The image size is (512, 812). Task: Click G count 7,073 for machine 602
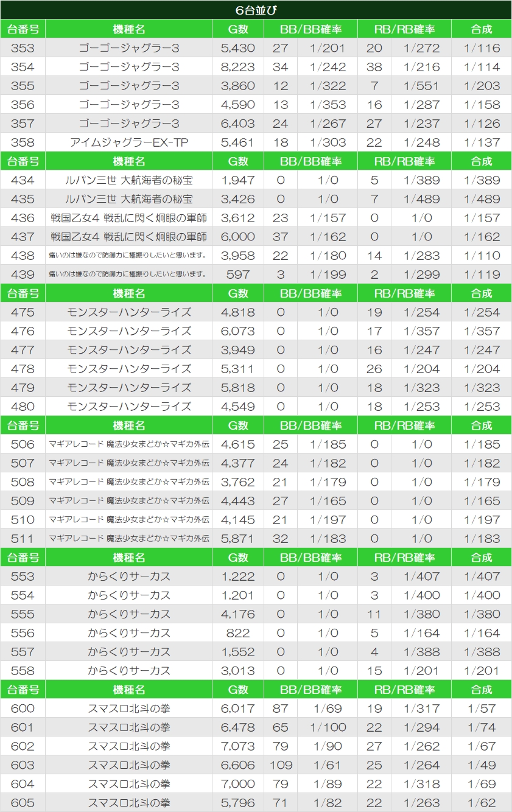(x=238, y=746)
